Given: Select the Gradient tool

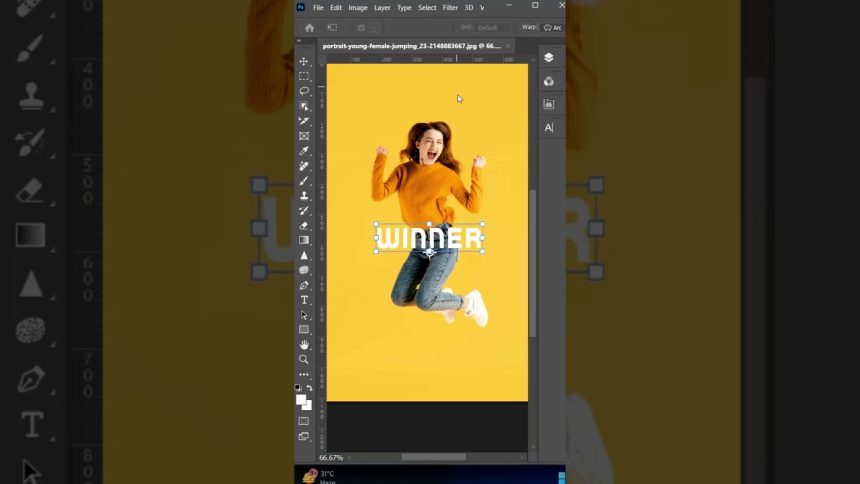Looking at the screenshot, I should tap(304, 240).
